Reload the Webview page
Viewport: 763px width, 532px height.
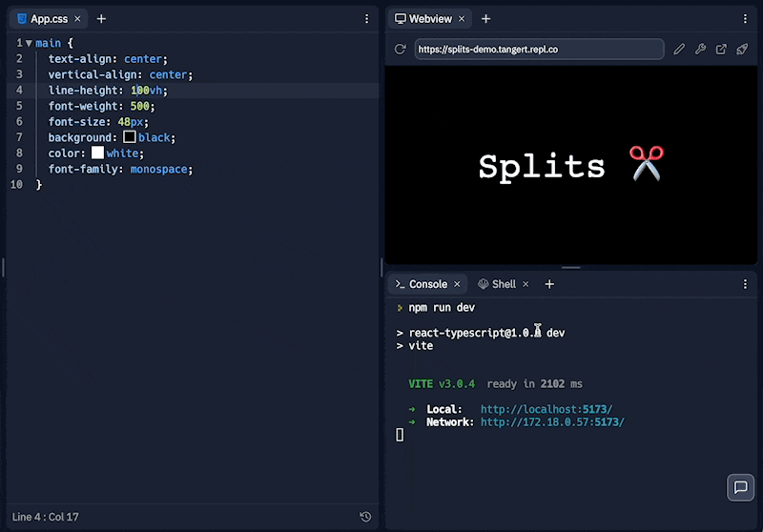point(400,50)
